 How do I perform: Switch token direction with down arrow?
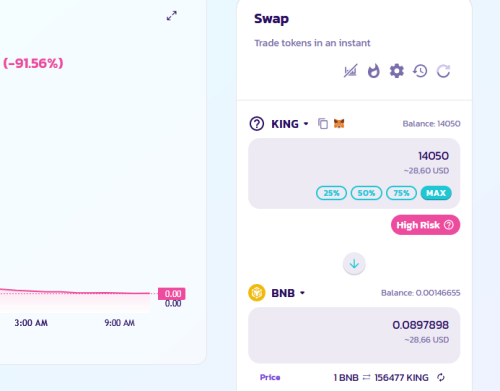tap(354, 264)
